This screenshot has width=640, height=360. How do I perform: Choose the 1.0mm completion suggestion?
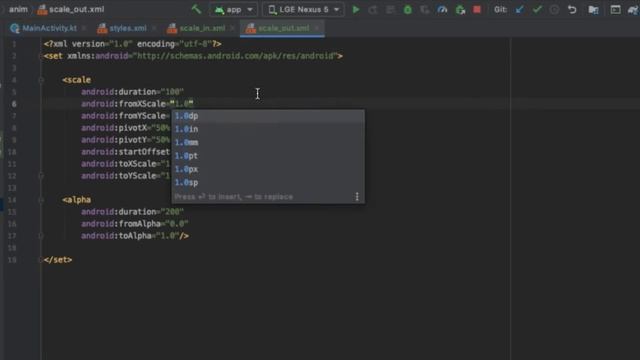click(268, 142)
